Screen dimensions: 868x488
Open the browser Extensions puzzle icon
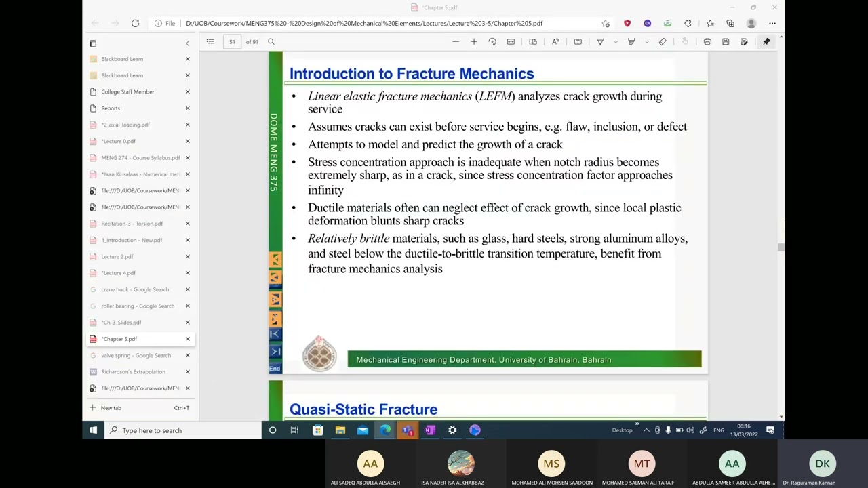(x=688, y=23)
